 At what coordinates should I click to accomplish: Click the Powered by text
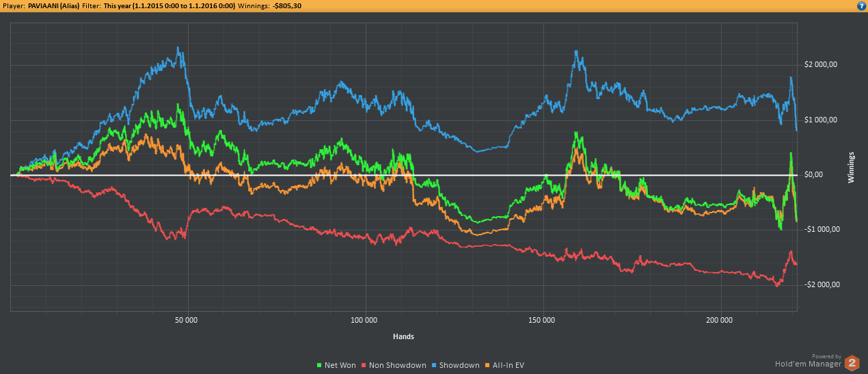(x=826, y=356)
